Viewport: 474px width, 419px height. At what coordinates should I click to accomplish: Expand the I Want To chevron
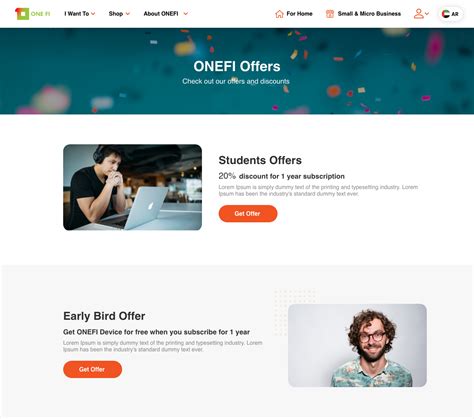pos(93,14)
